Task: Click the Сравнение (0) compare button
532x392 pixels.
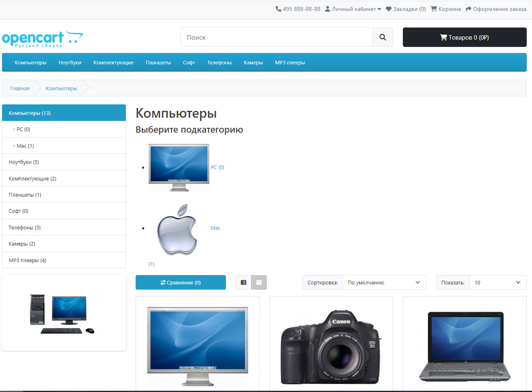Action: tap(181, 282)
